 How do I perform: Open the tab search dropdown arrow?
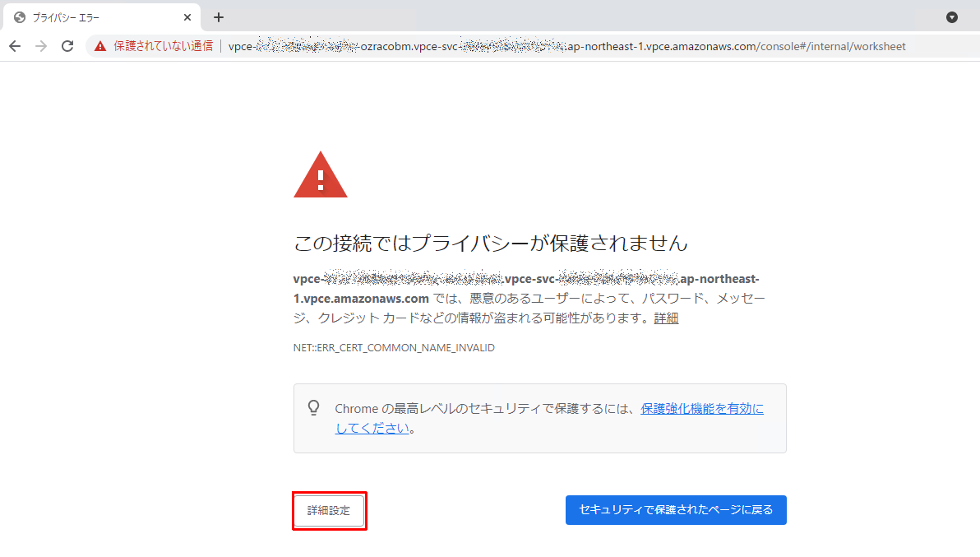click(x=952, y=17)
